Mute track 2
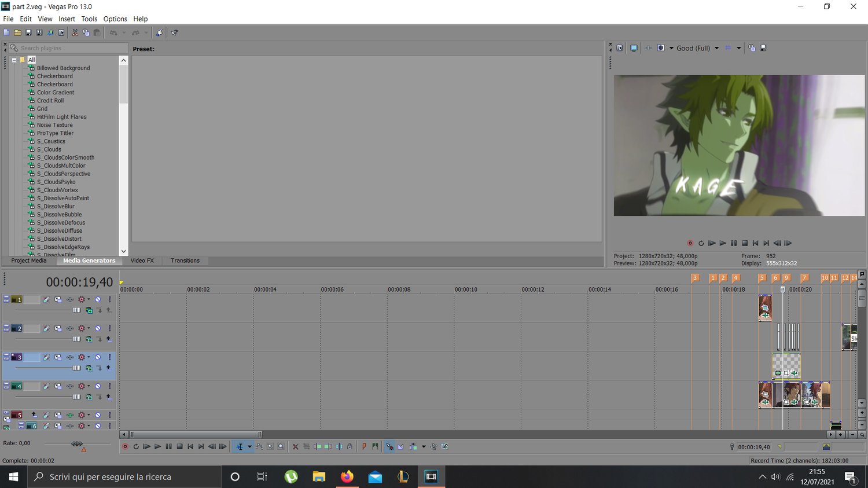 (x=98, y=328)
